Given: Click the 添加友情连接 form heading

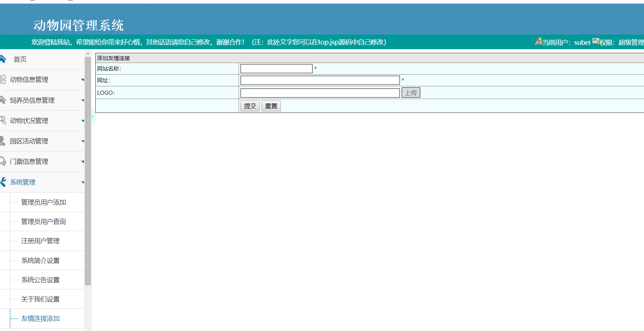Looking at the screenshot, I should (114, 58).
